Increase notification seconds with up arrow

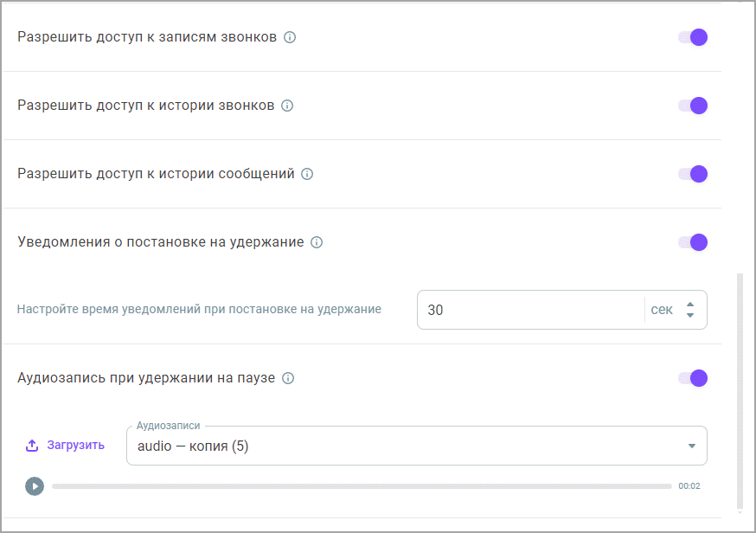(690, 305)
